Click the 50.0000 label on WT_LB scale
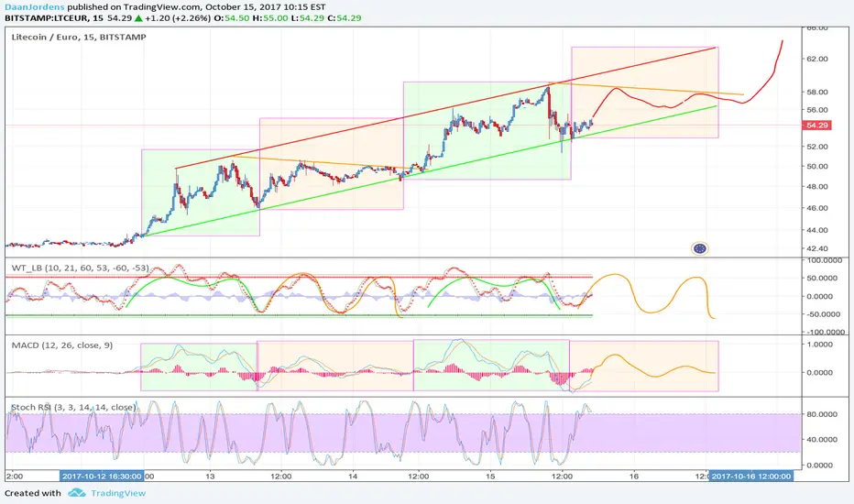 [821, 278]
